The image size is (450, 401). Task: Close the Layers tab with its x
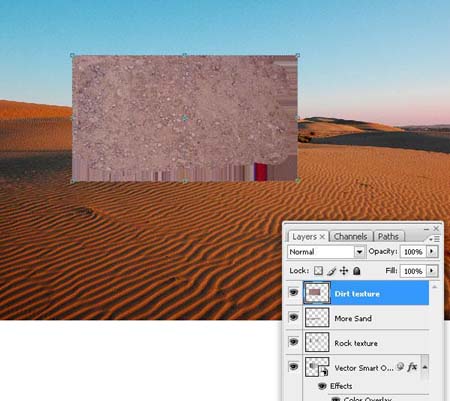click(322, 237)
